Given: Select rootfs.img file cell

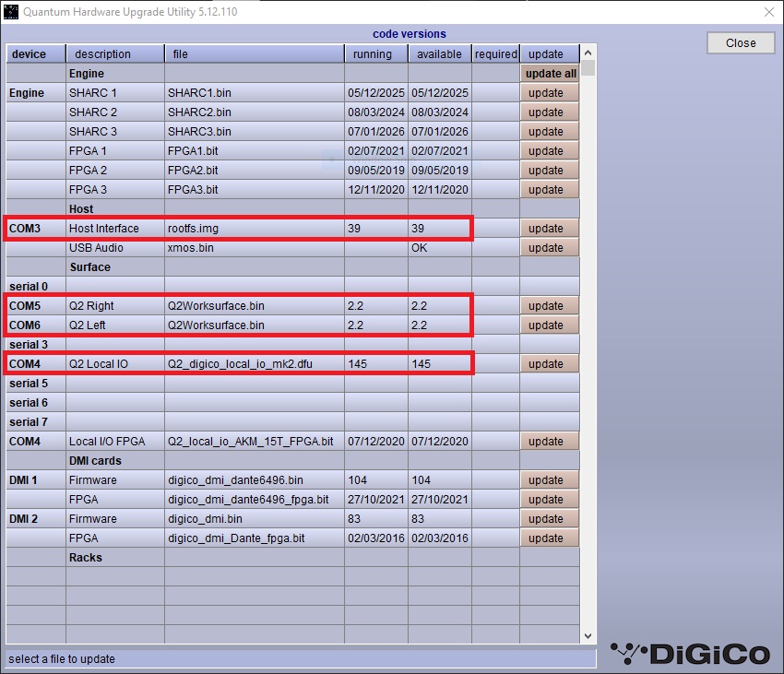Looking at the screenshot, I should (255, 229).
